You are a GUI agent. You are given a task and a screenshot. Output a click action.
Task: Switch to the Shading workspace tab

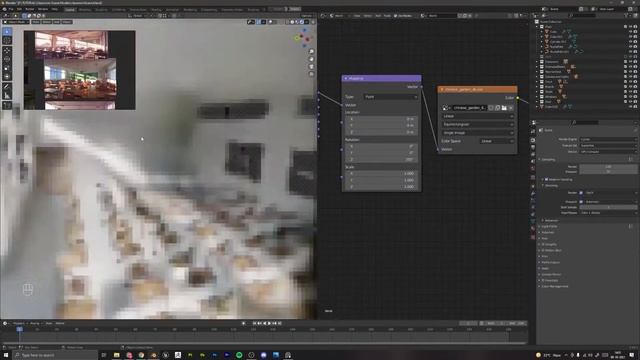pos(156,9)
